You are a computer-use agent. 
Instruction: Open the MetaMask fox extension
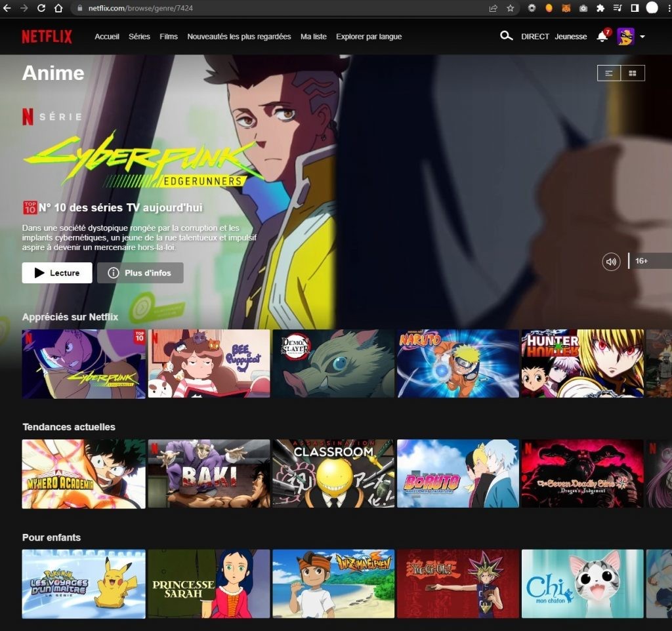[566, 8]
